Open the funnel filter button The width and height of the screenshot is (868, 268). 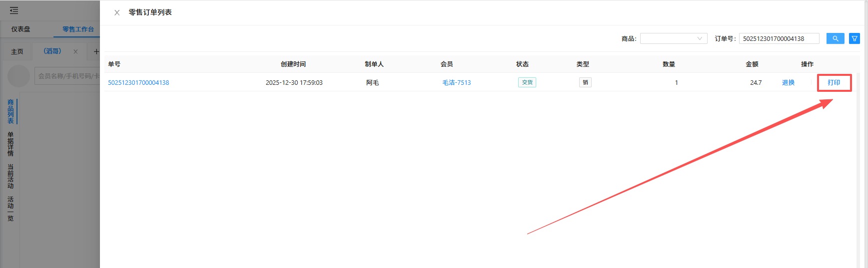coord(854,38)
